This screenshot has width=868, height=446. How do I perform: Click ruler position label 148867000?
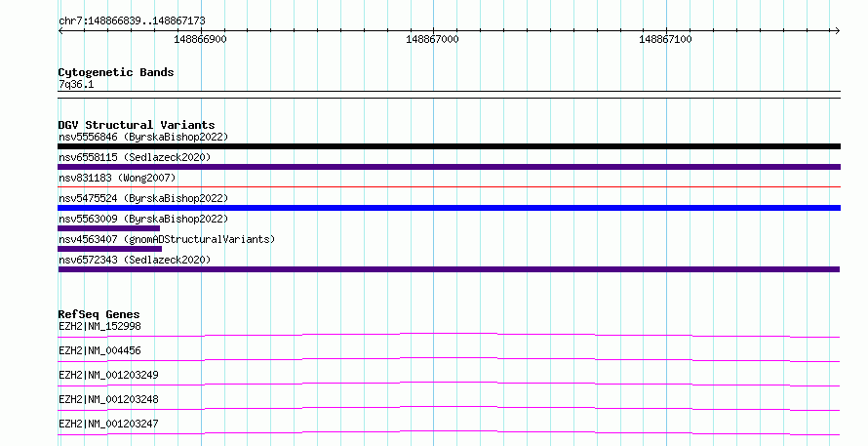click(432, 39)
